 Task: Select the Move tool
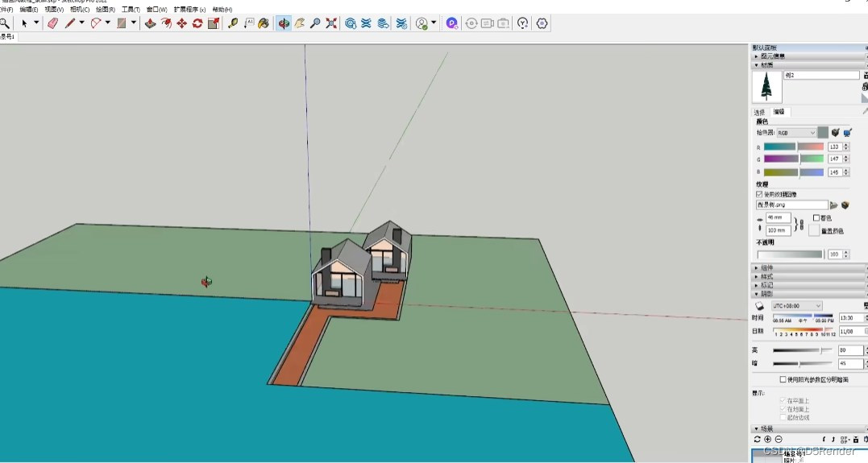[181, 23]
